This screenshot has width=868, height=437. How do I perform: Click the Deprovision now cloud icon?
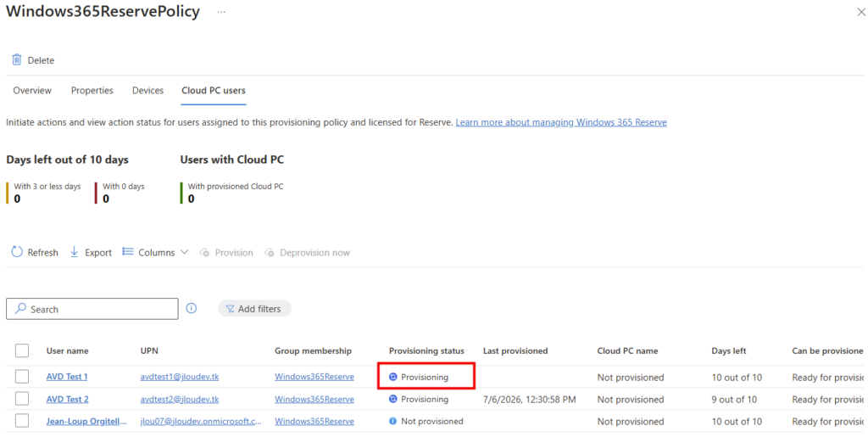point(270,253)
